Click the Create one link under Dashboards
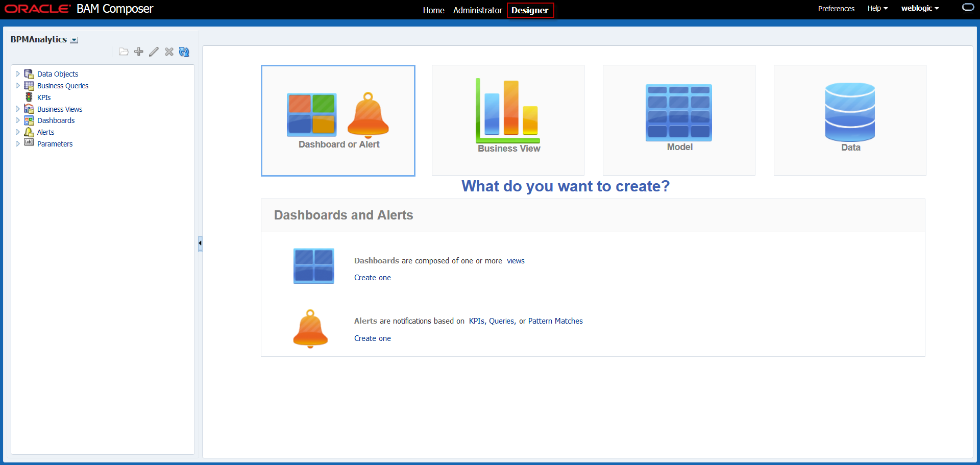 pyautogui.click(x=372, y=278)
